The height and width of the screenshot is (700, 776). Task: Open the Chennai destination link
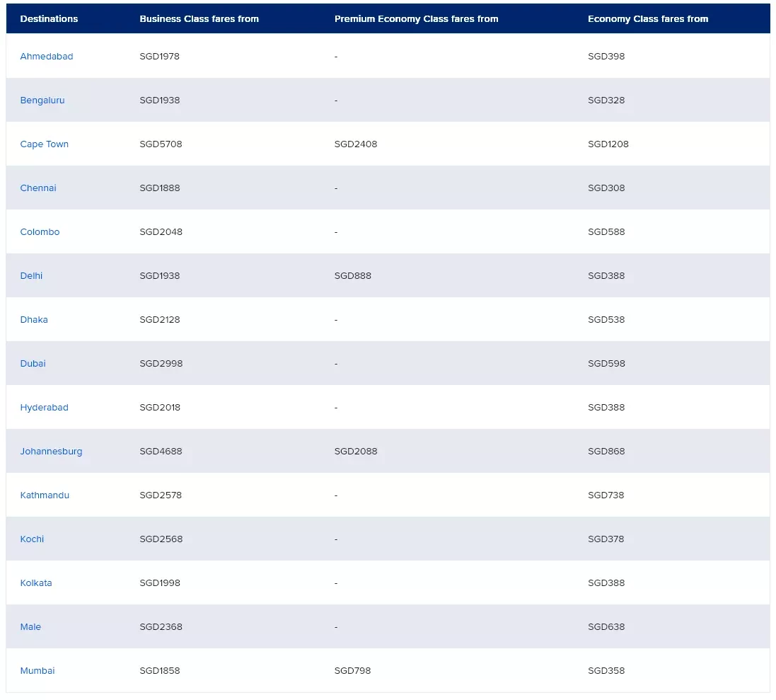[x=38, y=188]
